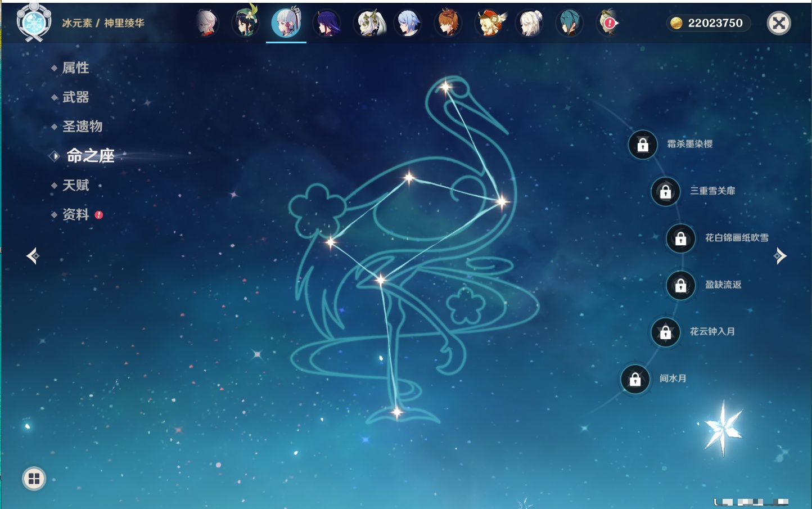Select the Klee avatar with red hat
Image resolution: width=812 pixels, height=509 pixels.
(x=490, y=23)
